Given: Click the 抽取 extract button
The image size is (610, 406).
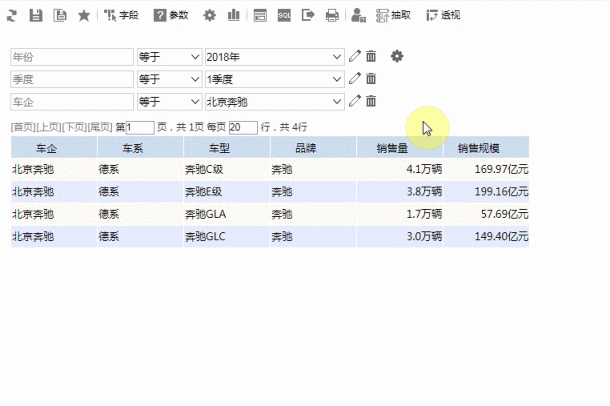Looking at the screenshot, I should tap(393, 16).
